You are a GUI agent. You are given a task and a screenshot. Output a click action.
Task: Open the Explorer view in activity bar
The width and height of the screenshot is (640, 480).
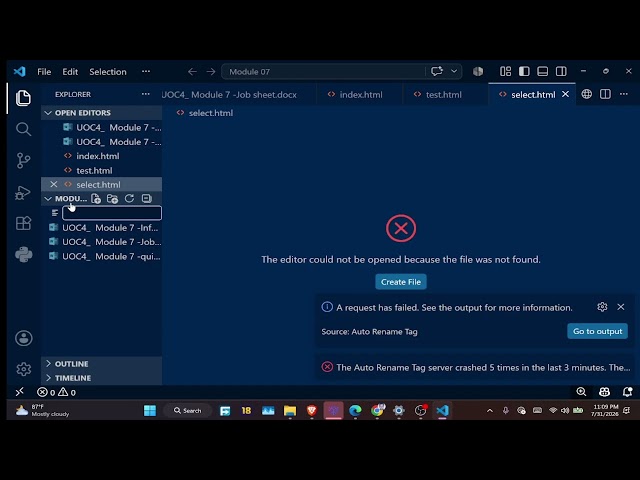(x=23, y=98)
